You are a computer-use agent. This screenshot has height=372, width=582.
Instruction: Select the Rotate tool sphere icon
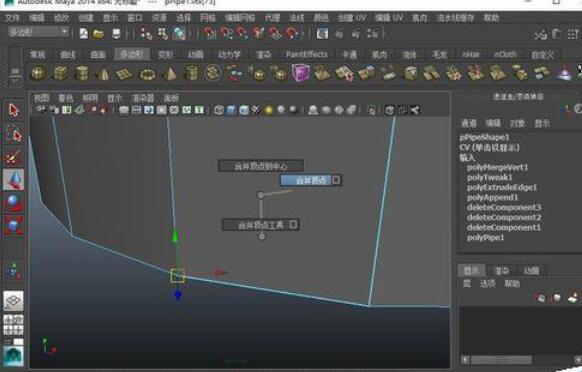click(x=14, y=203)
